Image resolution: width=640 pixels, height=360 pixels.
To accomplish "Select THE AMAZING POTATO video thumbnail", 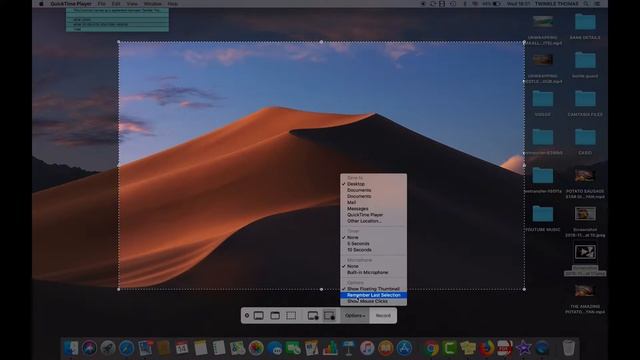I will point(585,291).
